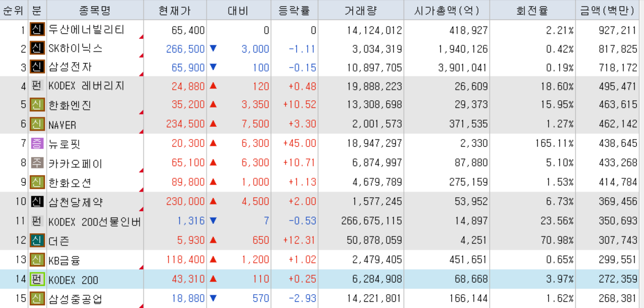Click the up arrow in 뉴로핏 row

pyautogui.click(x=213, y=143)
